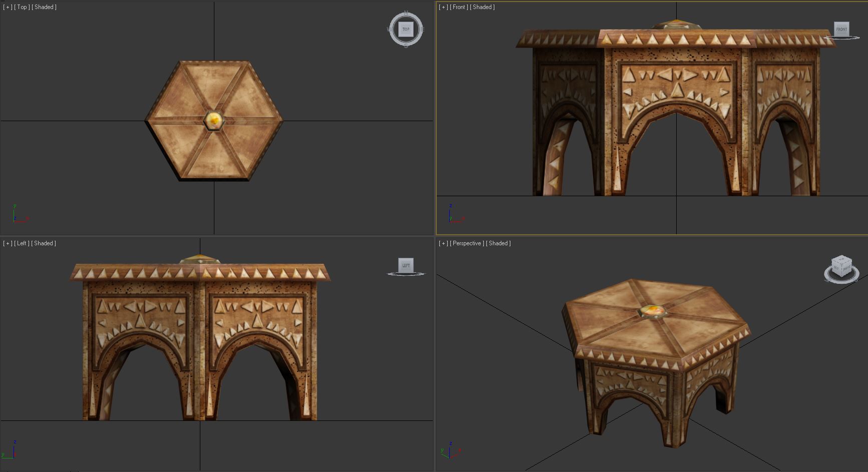Open the [+] menu in the Front viewport
This screenshot has height=472, width=868.
pos(443,7)
